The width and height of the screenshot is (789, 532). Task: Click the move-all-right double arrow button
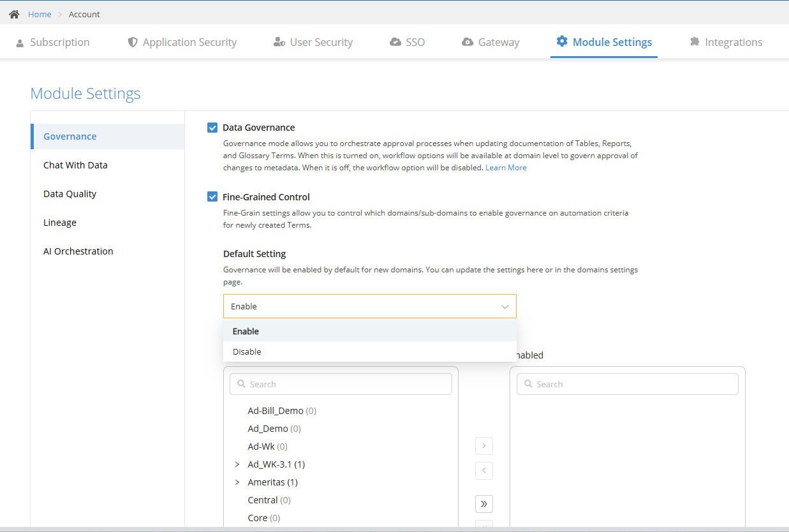tap(484, 504)
